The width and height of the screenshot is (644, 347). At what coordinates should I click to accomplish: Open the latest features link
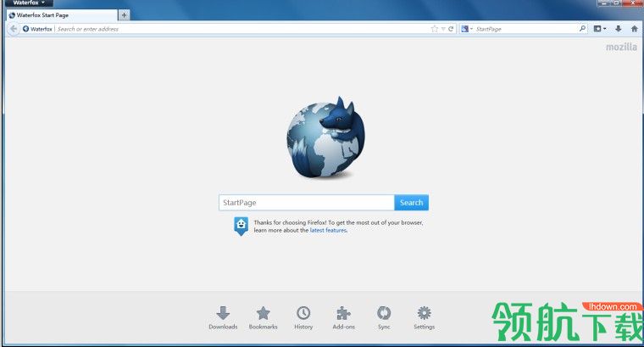pos(328,230)
